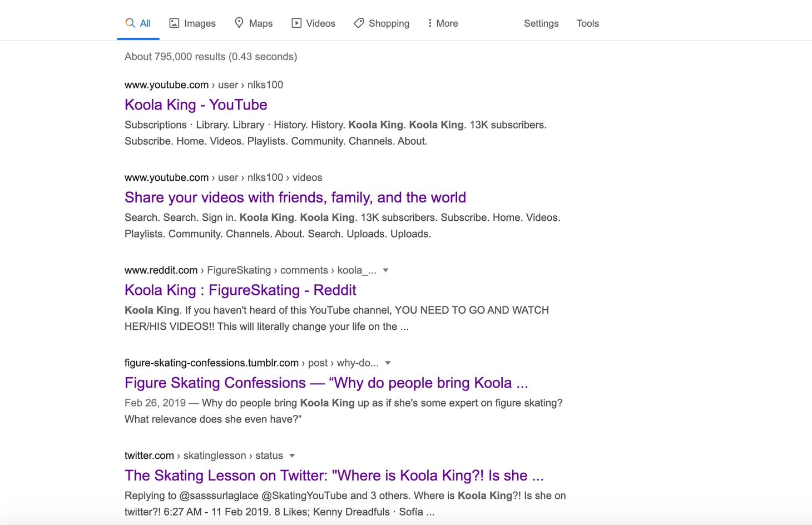
Task: Open Share your videos with friends link
Action: 295,197
